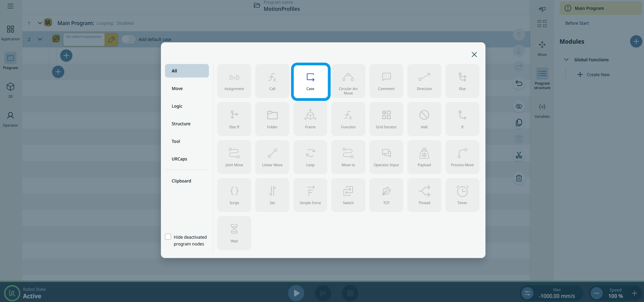
Task: Filter nodes by Logic category
Action: 177,106
